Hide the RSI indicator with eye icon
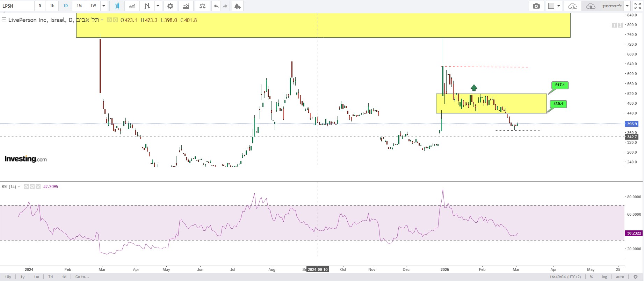The height and width of the screenshot is (281, 644). pyautogui.click(x=26, y=187)
